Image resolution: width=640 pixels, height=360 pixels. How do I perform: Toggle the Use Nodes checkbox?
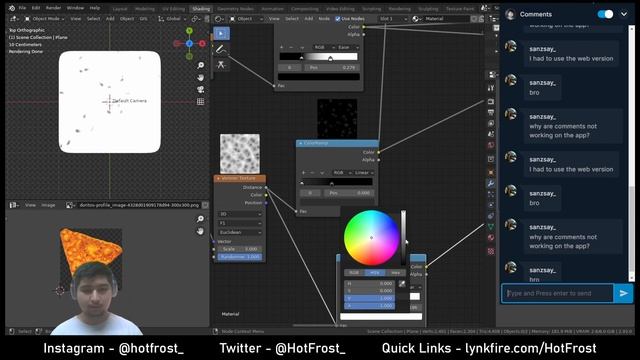(x=338, y=19)
